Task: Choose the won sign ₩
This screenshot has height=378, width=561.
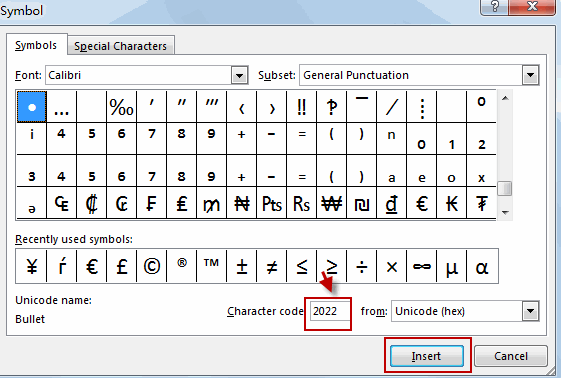Action: click(332, 202)
